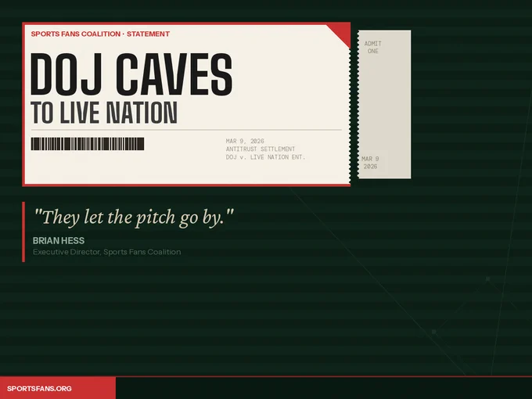Click the quote 'They let the pitch go by.'
The height and width of the screenshot is (399, 532).
pyautogui.click(x=134, y=217)
